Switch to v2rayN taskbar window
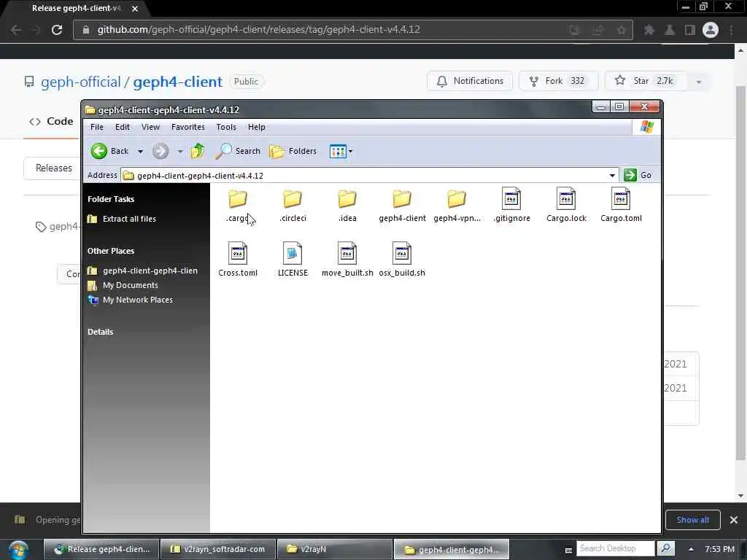 click(334, 549)
